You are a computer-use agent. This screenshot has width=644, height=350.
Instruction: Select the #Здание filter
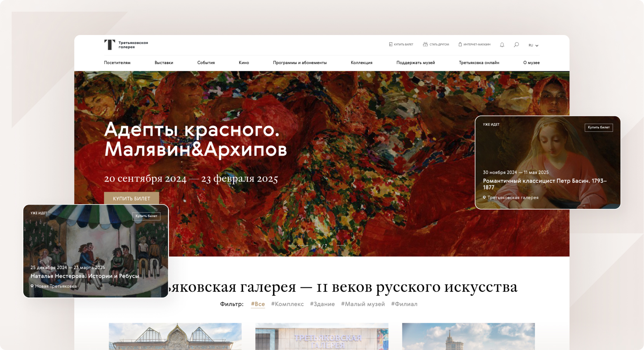point(322,304)
